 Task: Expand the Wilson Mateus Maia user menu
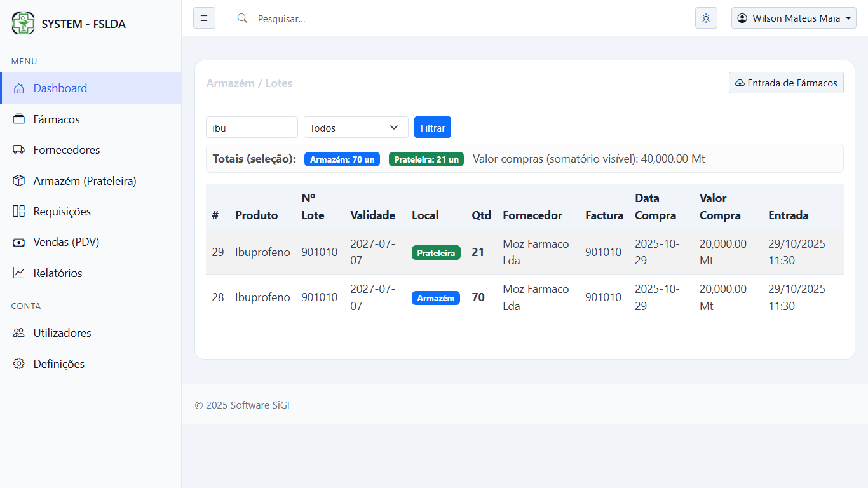tap(794, 18)
